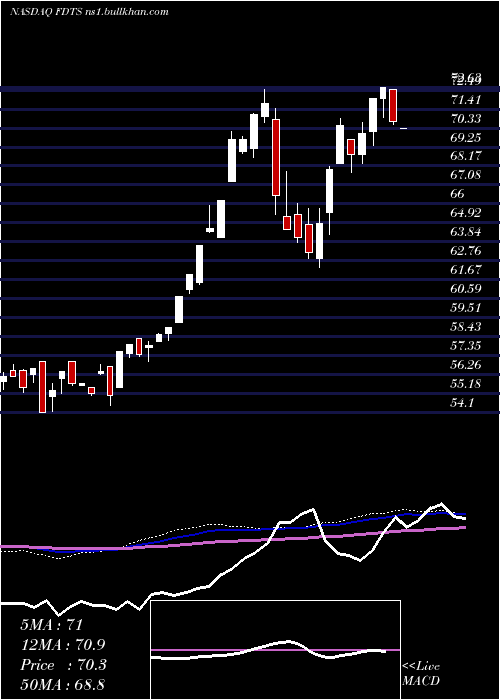Image resolution: width=500 pixels, height=700 pixels.
Task: Select the 54.1 price axis label
Action: pyautogui.click(x=462, y=403)
